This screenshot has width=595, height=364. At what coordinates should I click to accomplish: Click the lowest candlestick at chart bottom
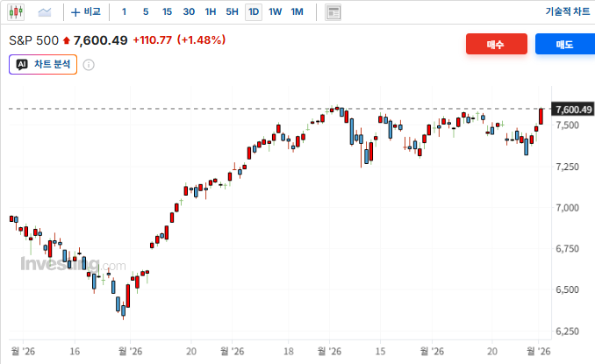click(124, 310)
